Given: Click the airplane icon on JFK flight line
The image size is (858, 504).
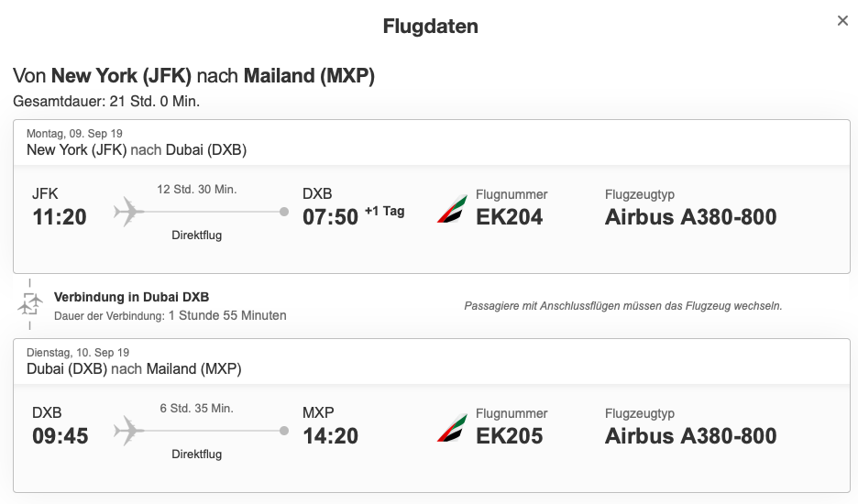Looking at the screenshot, I should [x=129, y=213].
